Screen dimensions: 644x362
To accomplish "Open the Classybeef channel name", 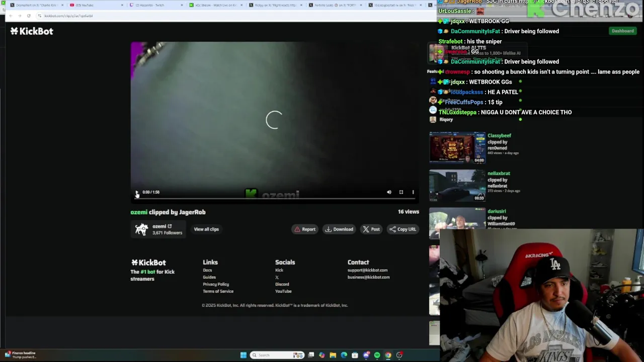I will [499, 136].
